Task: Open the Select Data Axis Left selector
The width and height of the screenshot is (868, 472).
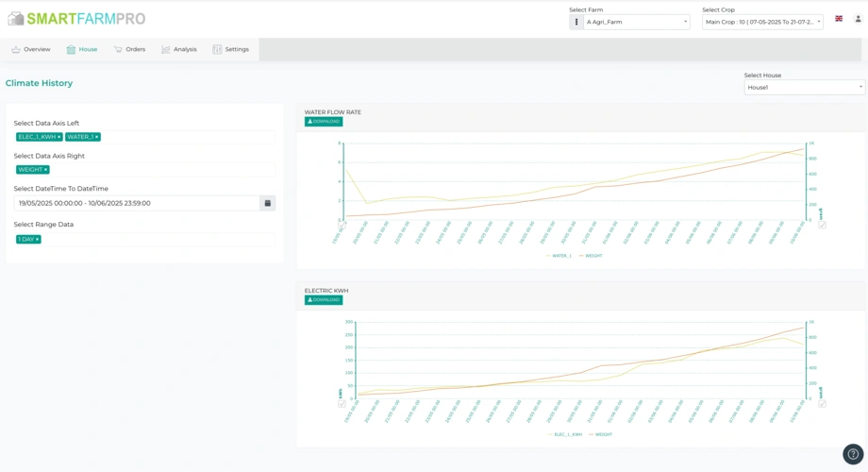Action: click(x=144, y=137)
